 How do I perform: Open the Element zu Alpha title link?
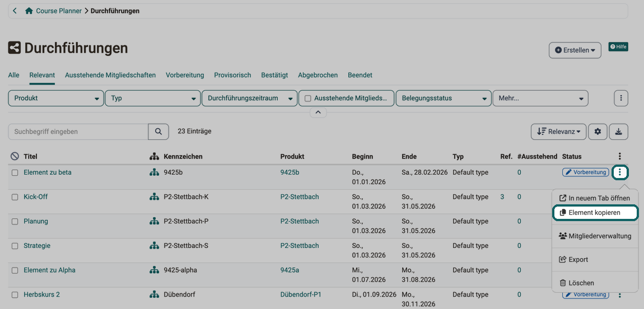click(50, 270)
